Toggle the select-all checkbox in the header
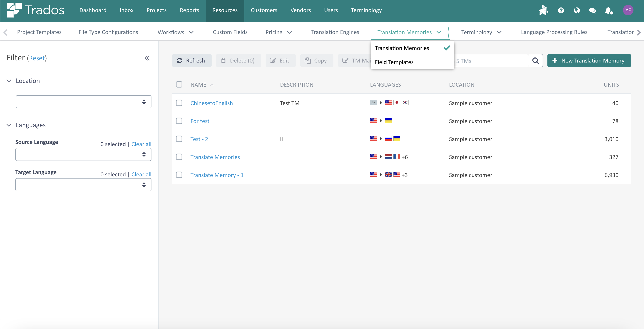Image resolution: width=644 pixels, height=329 pixels. pos(179,84)
